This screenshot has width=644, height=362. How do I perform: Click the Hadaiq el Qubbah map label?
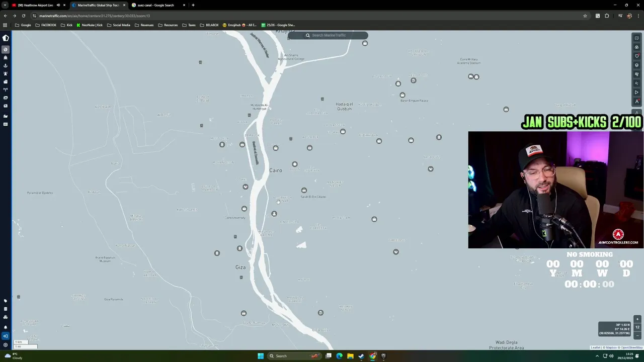[x=344, y=107]
